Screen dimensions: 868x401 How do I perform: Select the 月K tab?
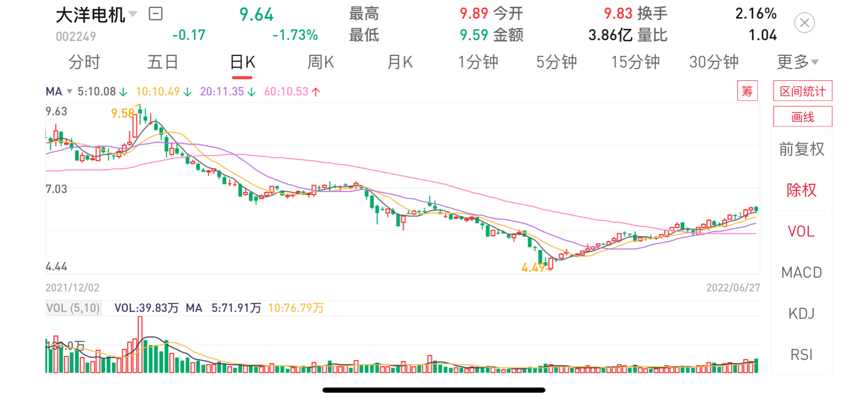[x=400, y=62]
